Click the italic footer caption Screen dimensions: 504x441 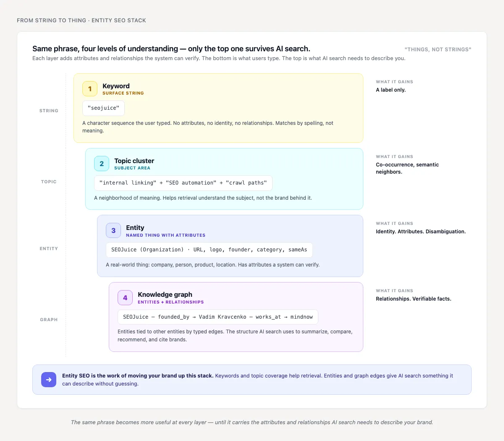coord(252,422)
